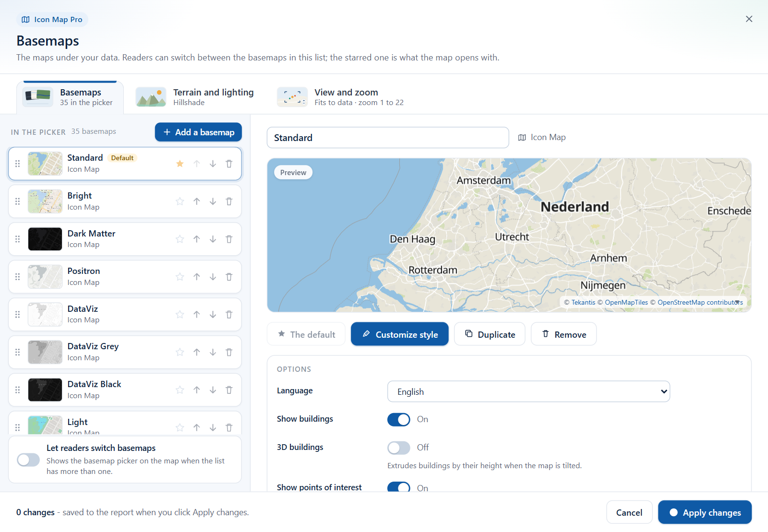
Task: Open OpenStreetMap contributors link
Action: click(x=700, y=302)
